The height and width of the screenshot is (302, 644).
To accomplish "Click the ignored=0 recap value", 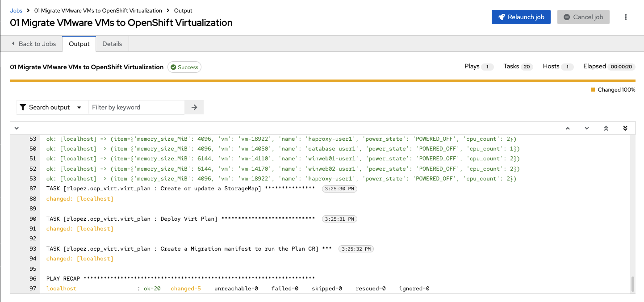I will click(414, 289).
